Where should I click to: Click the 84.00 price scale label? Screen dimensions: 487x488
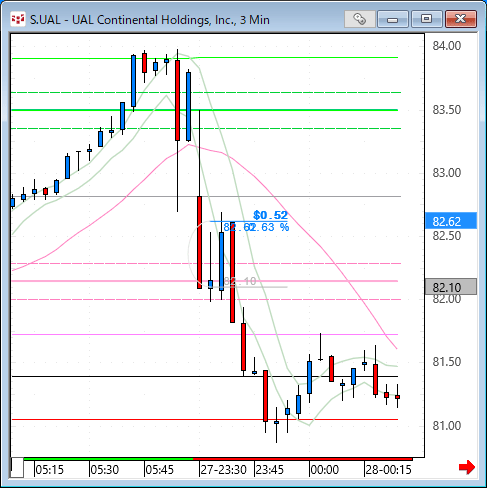coord(447,46)
